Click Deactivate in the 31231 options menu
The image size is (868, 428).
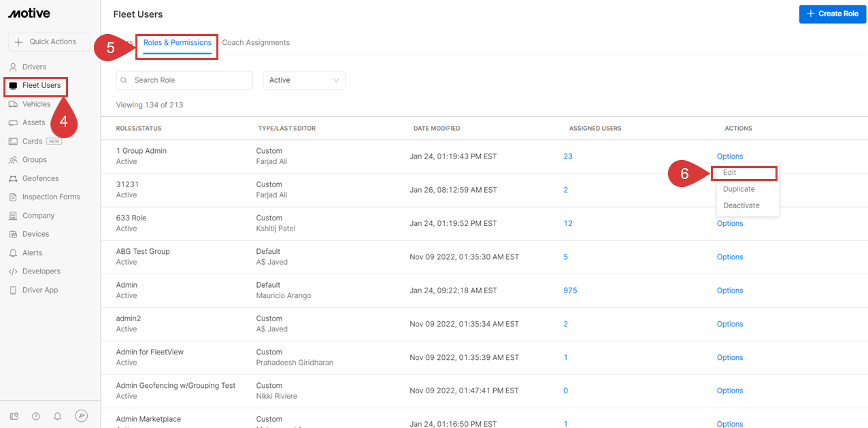click(x=740, y=205)
